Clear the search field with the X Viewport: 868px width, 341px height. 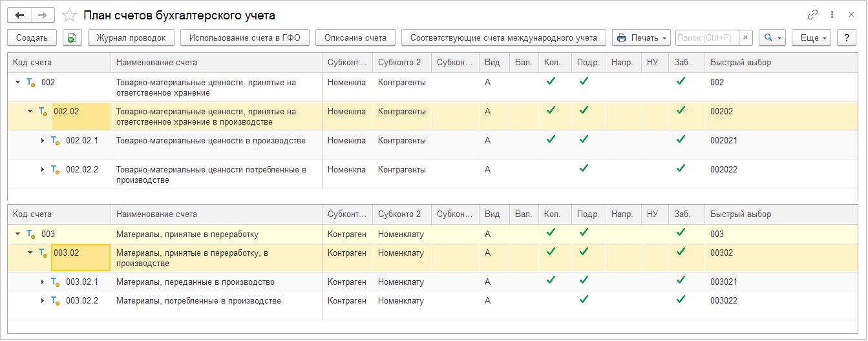point(745,38)
